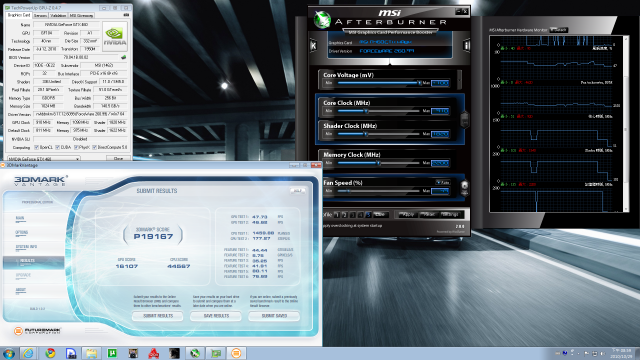Click the Shader Clock value field
The height and width of the screenshot is (360, 640).
click(x=440, y=134)
